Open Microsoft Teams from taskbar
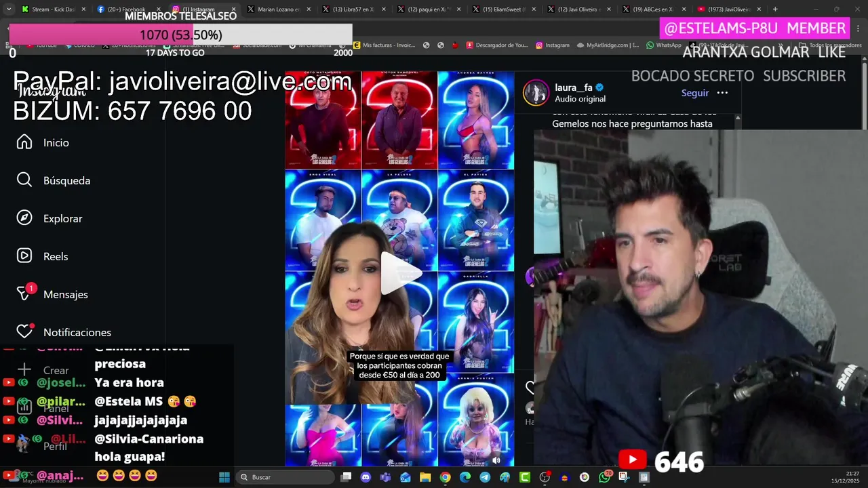This screenshot has width=868, height=488. point(386,477)
